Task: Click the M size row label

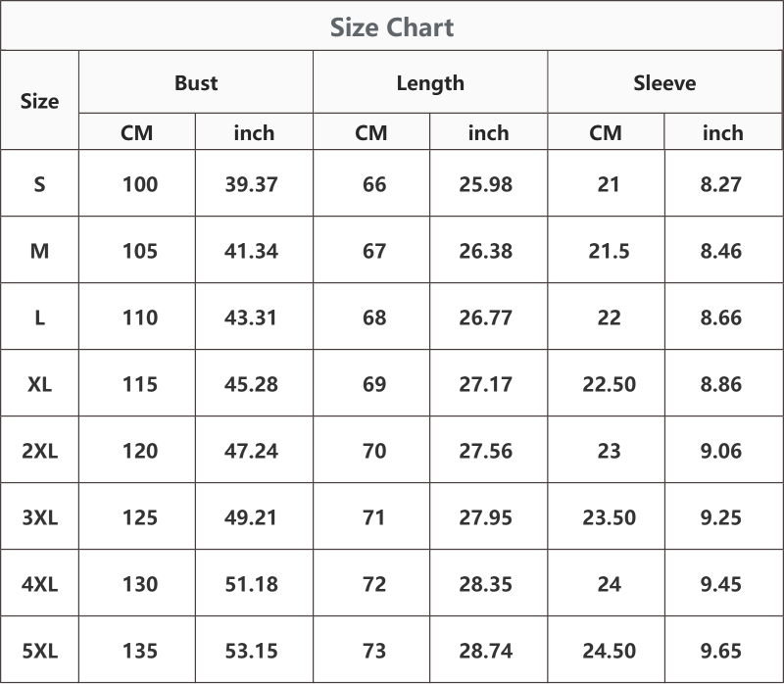Action: (x=39, y=251)
